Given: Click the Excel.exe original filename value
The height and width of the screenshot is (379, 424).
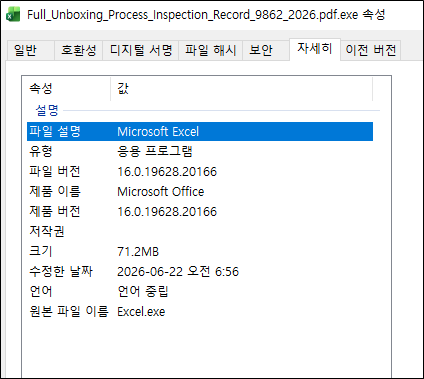Looking at the screenshot, I should (141, 312).
